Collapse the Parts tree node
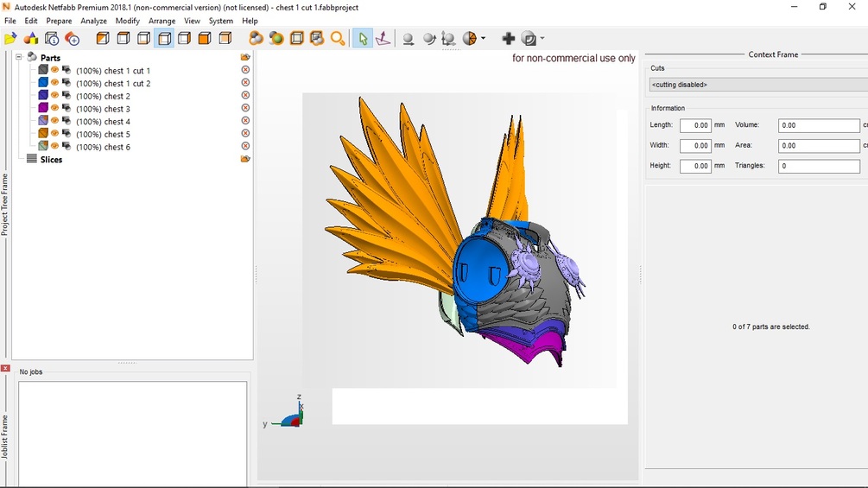Screen dimensions: 868x488 (19, 57)
